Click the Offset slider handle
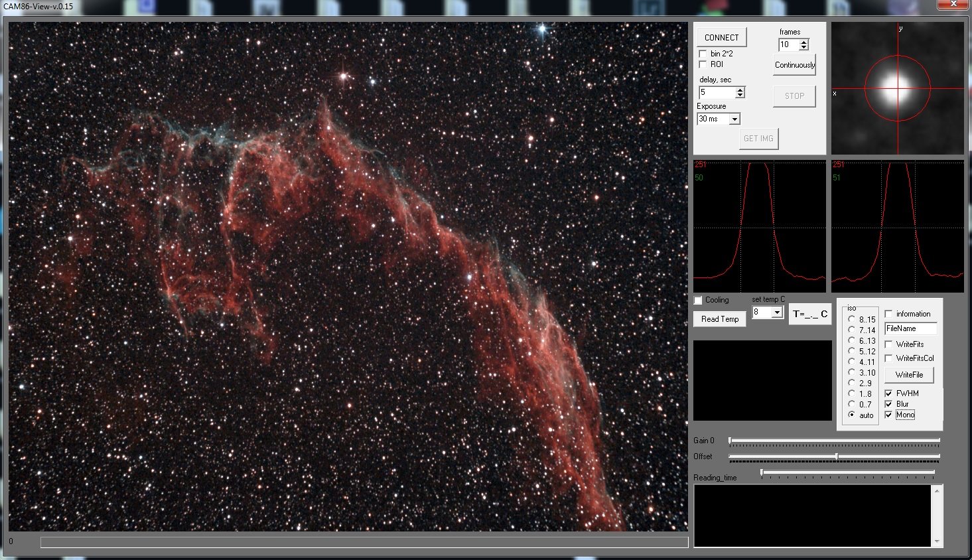This screenshot has width=972, height=560. pyautogui.click(x=837, y=456)
